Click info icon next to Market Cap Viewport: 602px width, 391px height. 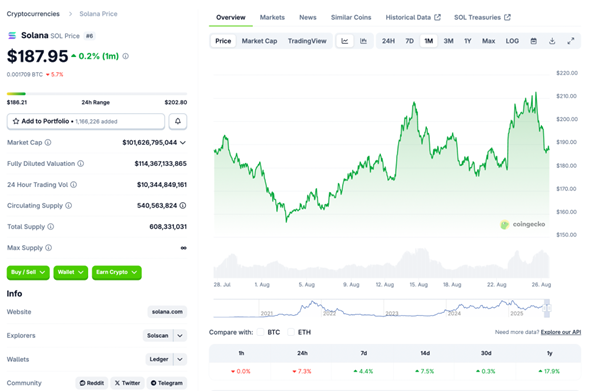click(x=48, y=142)
